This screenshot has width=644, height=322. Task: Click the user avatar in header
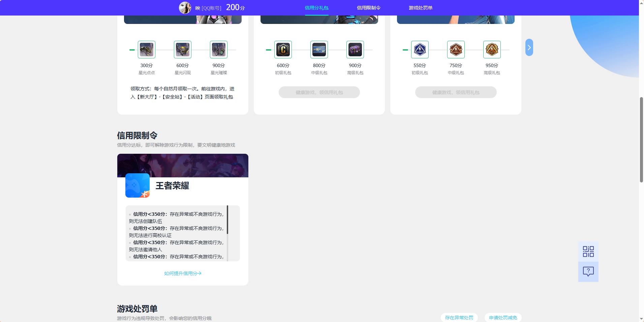point(185,7)
